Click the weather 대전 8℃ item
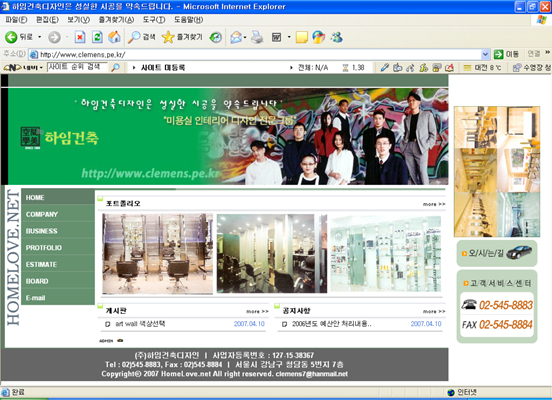This screenshot has width=552, height=400. pos(482,67)
